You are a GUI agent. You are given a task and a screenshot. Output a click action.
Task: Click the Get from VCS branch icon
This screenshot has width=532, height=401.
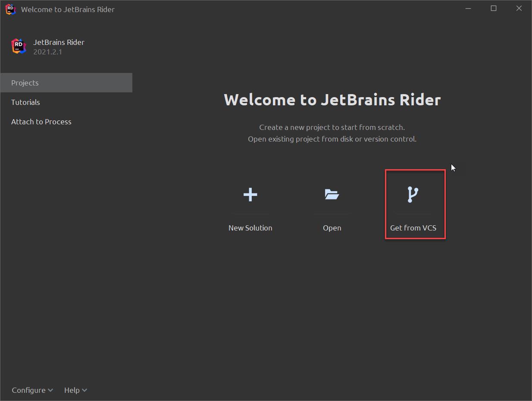[x=413, y=195]
